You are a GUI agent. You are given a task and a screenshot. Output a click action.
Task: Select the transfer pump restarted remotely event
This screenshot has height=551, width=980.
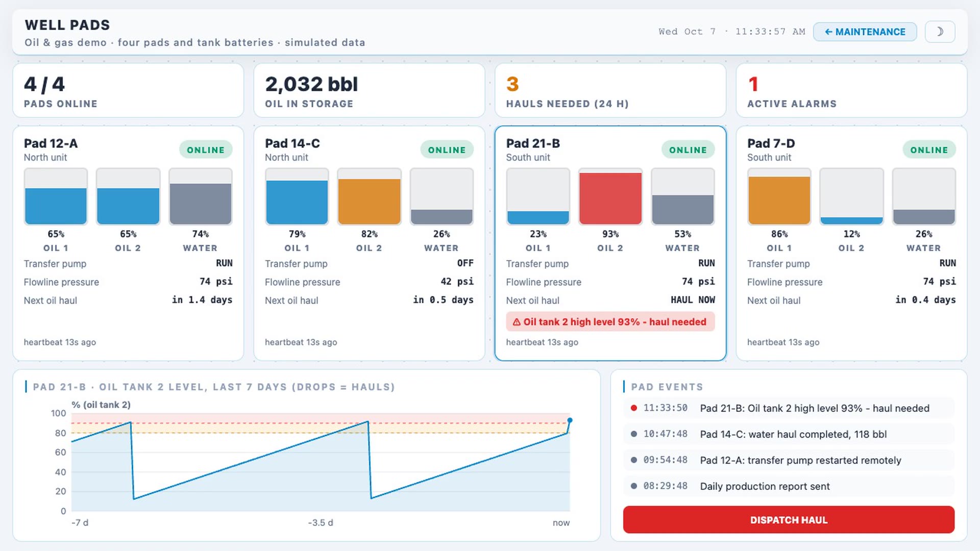click(x=789, y=460)
